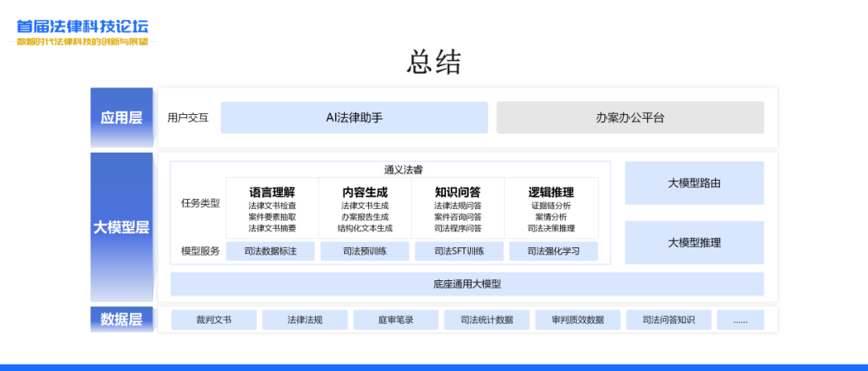This screenshot has height=371, width=868.
Task: Select the 证据链分析 item
Action: (x=551, y=206)
